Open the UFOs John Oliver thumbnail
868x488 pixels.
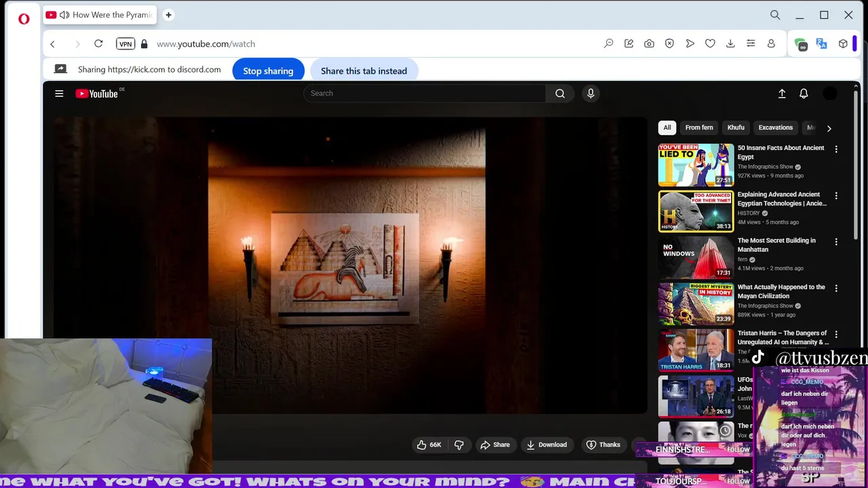696,396
